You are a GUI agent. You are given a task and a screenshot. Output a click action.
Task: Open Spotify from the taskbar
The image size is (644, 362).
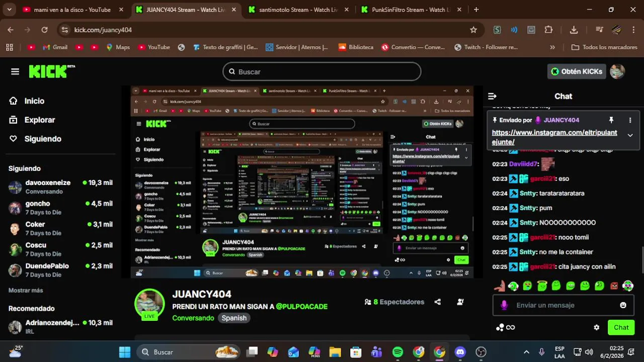tap(397, 352)
